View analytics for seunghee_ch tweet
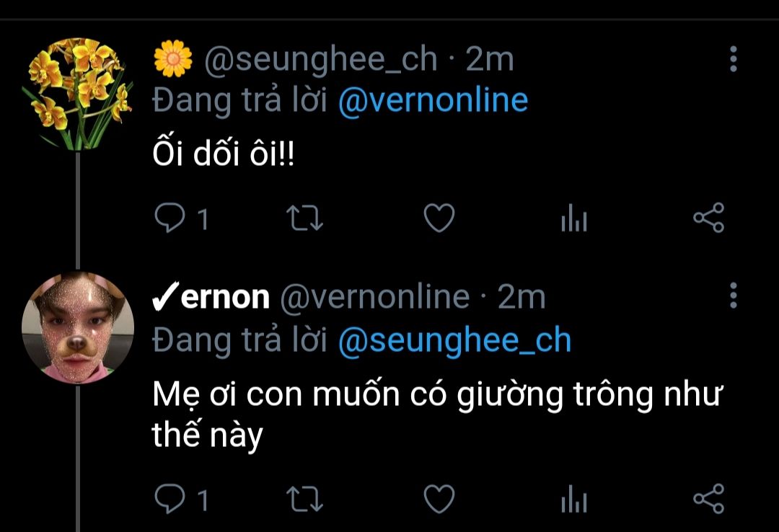 [574, 219]
